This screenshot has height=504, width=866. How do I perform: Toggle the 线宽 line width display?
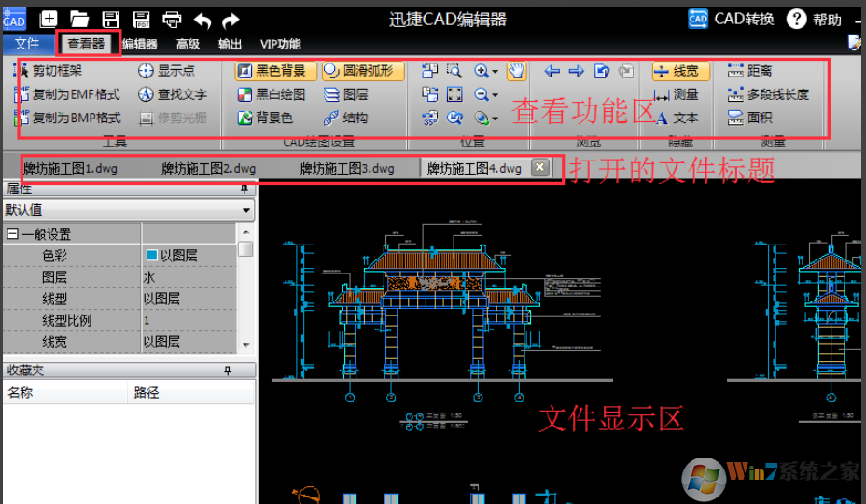(679, 71)
